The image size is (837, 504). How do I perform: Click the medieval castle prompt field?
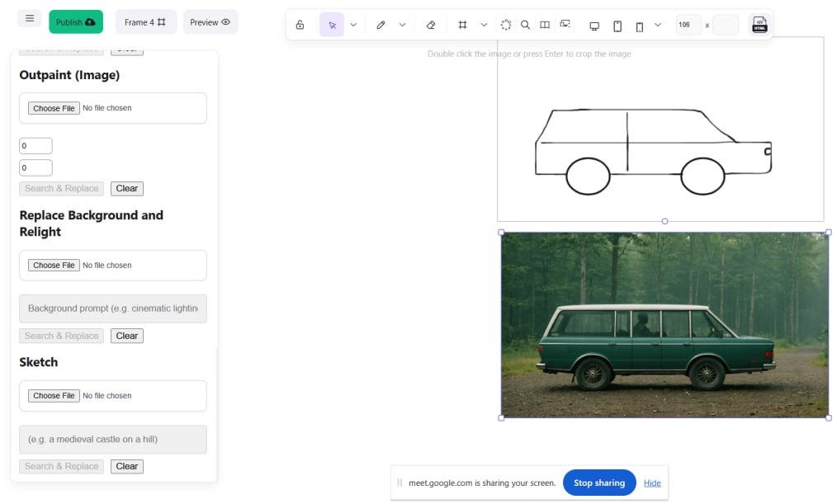coord(112,440)
